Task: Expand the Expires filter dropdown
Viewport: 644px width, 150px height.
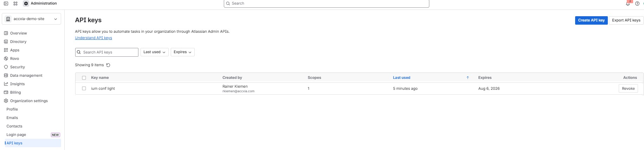Action: pyautogui.click(x=183, y=52)
